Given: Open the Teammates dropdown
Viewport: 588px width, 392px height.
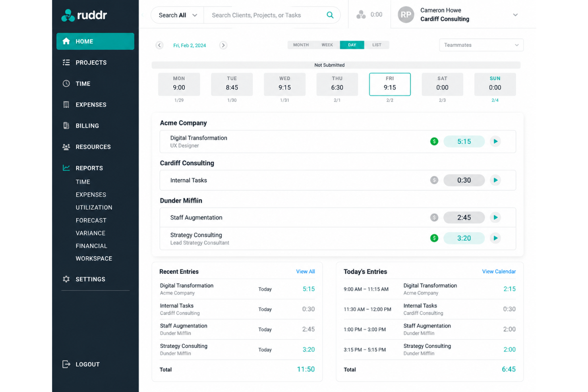Looking at the screenshot, I should 481,45.
